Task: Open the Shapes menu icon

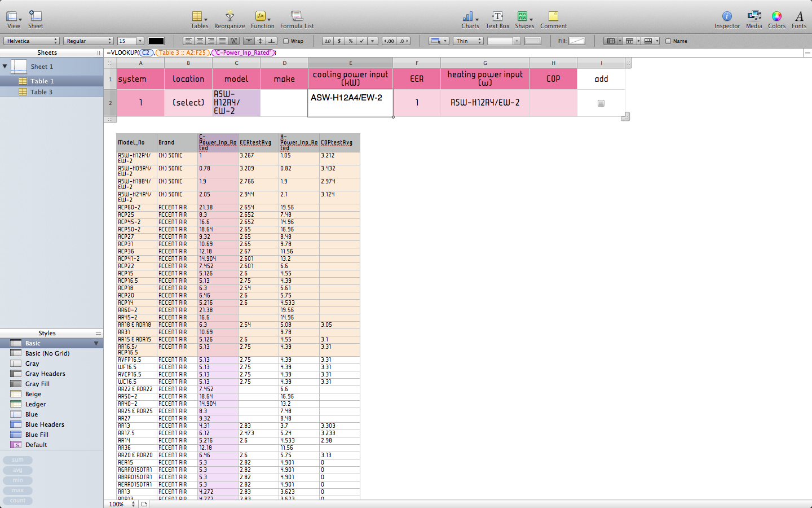Action: [523, 16]
